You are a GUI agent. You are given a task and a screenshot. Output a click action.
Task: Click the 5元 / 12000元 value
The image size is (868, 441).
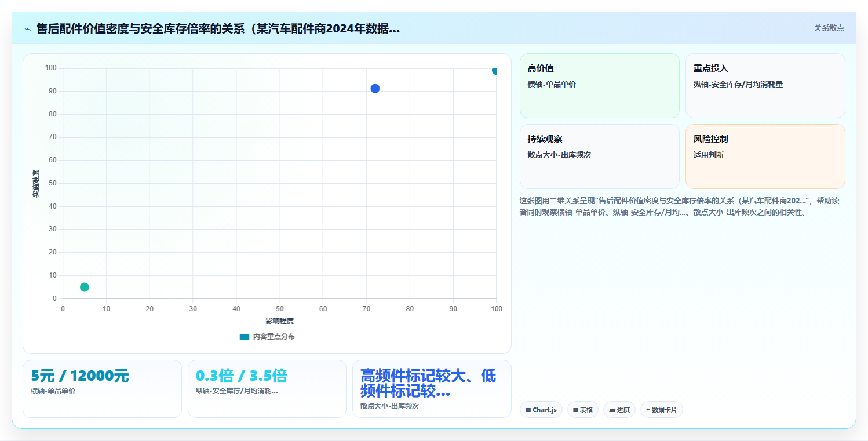pos(80,376)
